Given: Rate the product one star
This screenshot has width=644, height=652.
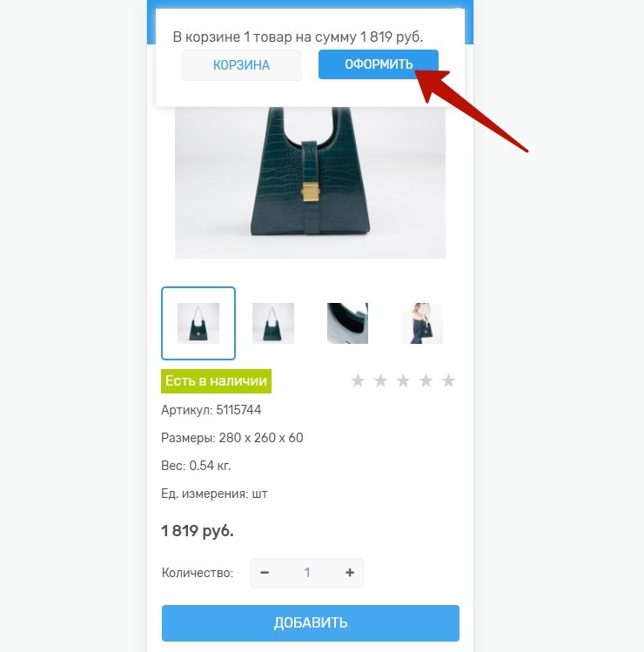Looking at the screenshot, I should [358, 380].
